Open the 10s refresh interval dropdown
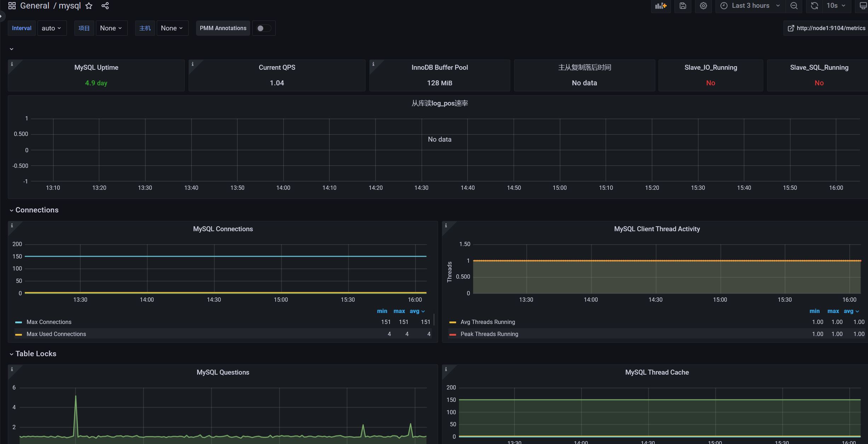 [x=836, y=6]
